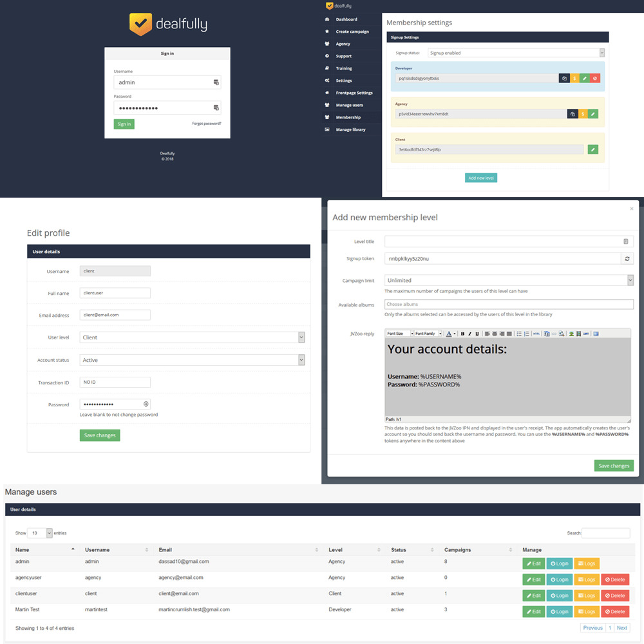Delete the Martin Test user
The height and width of the screenshot is (644, 644).
pyautogui.click(x=614, y=611)
